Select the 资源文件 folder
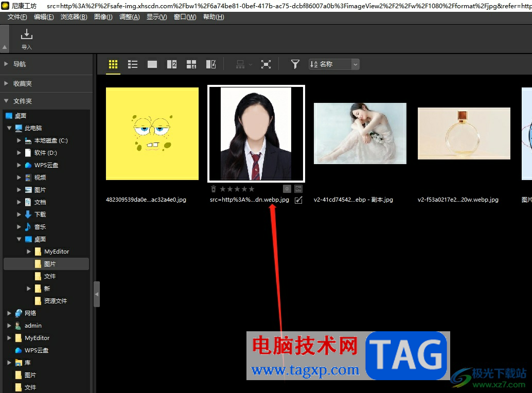 coord(51,301)
